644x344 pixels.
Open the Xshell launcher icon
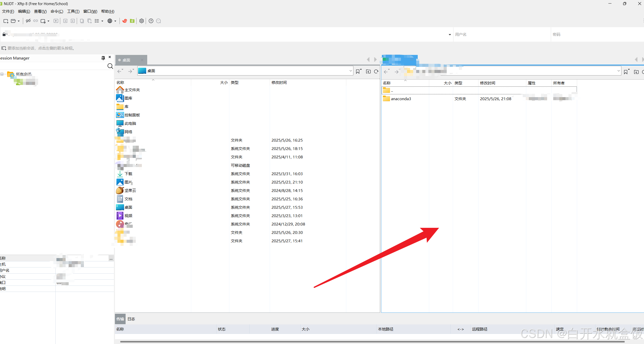tap(125, 21)
